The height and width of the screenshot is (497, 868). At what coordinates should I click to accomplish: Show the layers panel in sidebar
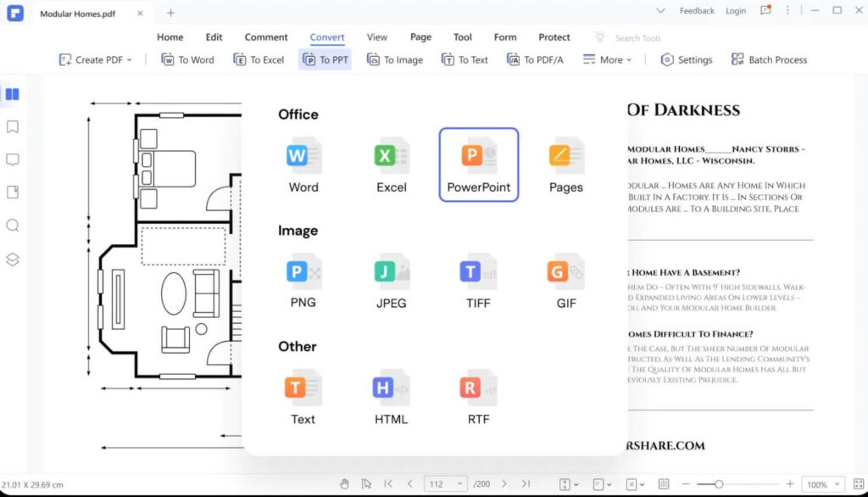point(12,260)
